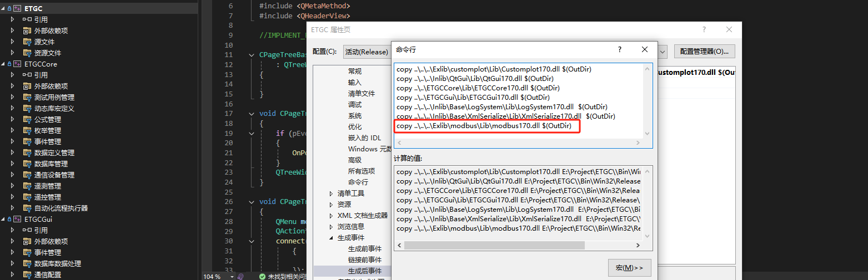868x280 pixels.
Task: Select 优化 in the property tree
Action: coord(355,127)
